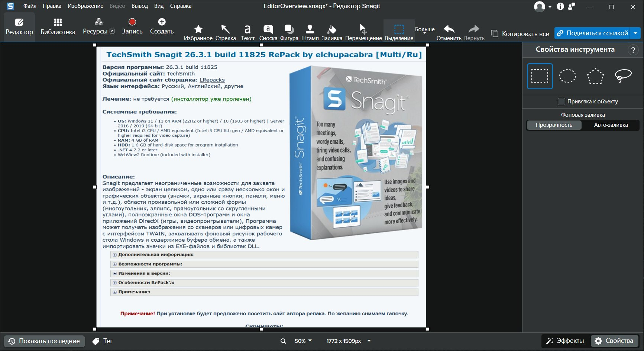
Task: Toggle the Свойства panel
Action: tap(615, 341)
